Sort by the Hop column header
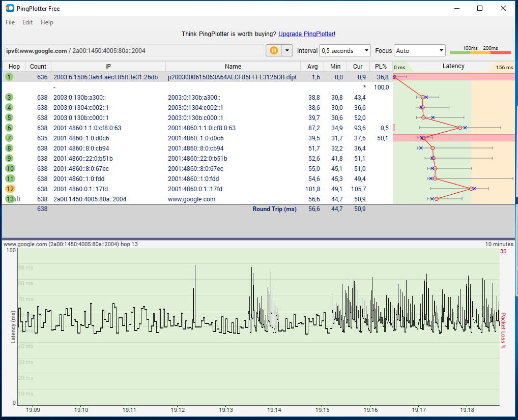The image size is (518, 420). pyautogui.click(x=14, y=67)
